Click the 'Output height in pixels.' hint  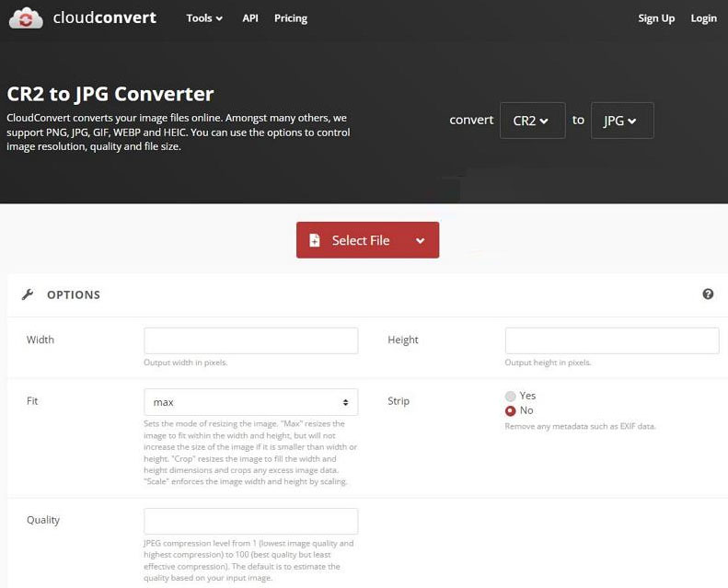pyautogui.click(x=548, y=363)
